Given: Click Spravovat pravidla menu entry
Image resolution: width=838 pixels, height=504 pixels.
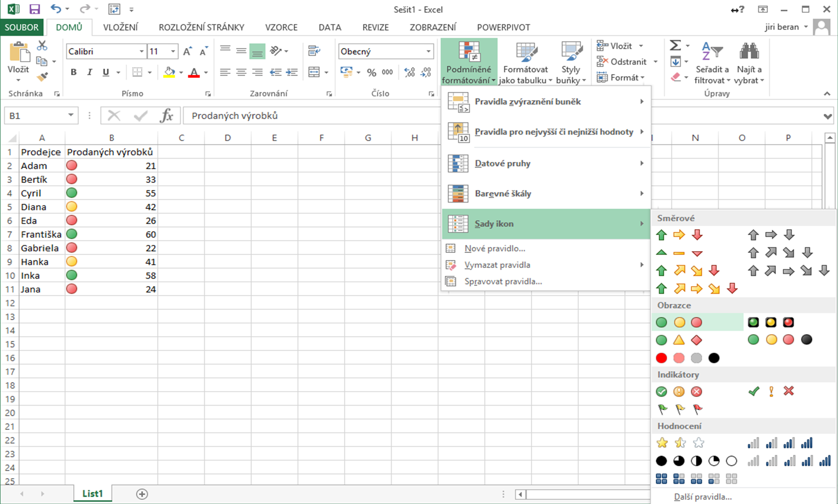Looking at the screenshot, I should coord(546,281).
